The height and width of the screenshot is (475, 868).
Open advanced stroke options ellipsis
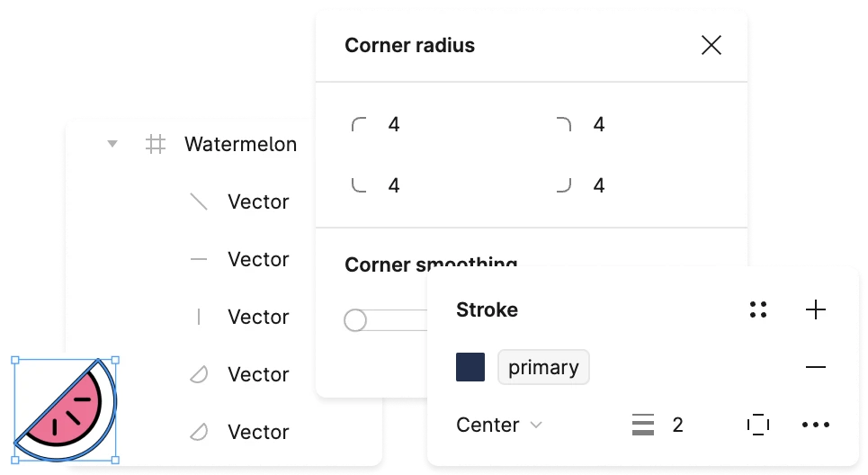(816, 425)
